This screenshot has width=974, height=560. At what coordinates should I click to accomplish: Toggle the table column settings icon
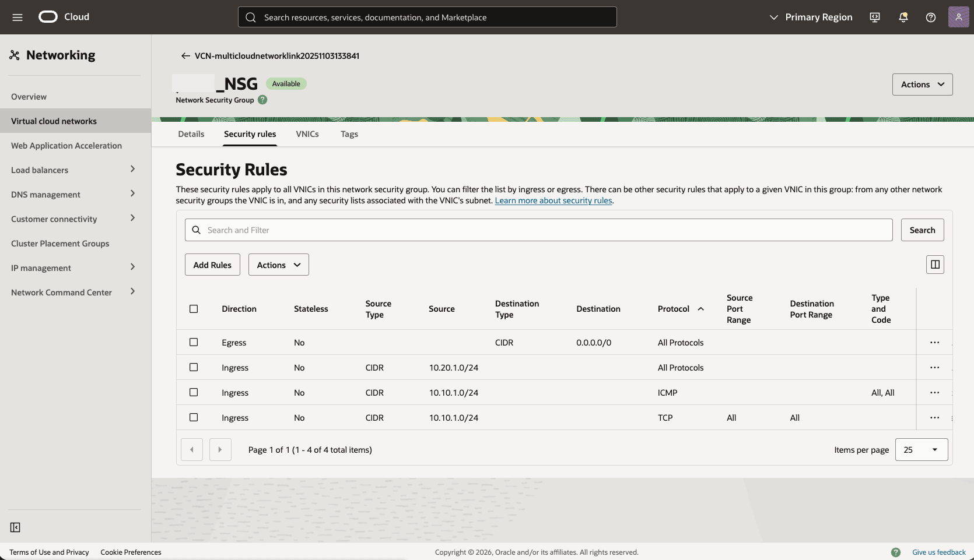[x=935, y=265]
